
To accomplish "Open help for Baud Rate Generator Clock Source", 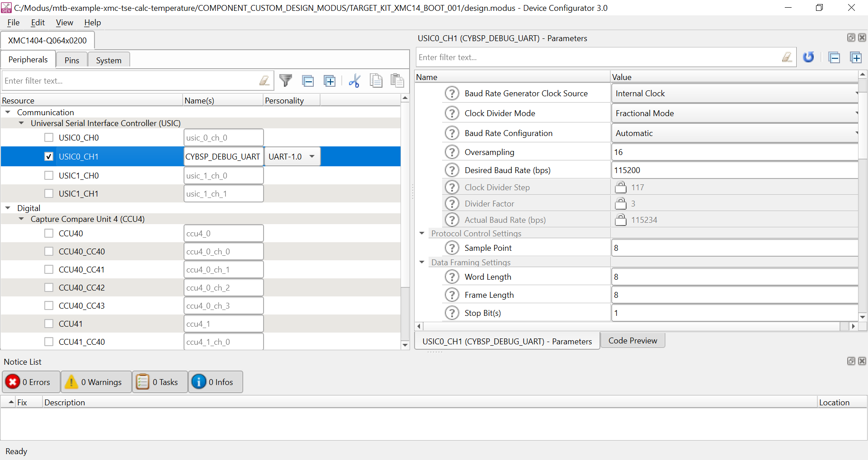I will click(x=452, y=94).
